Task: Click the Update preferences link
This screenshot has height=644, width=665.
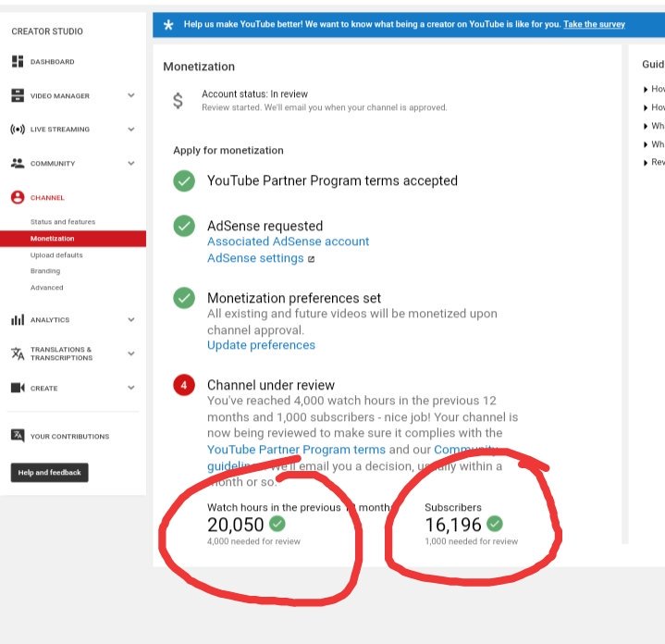Action: point(261,345)
